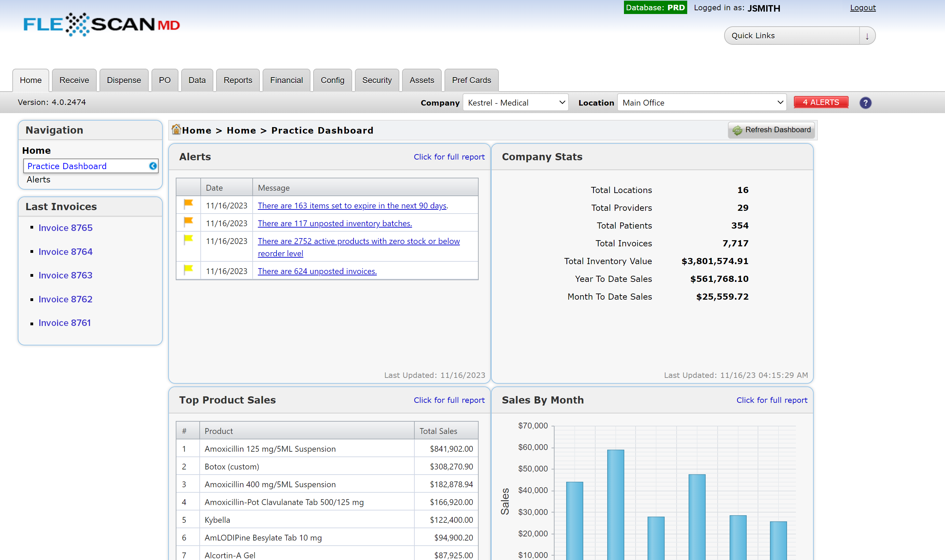Click the blue arrow beside Practice Dashboard
Viewport: 945px width, 560px height.
click(152, 166)
